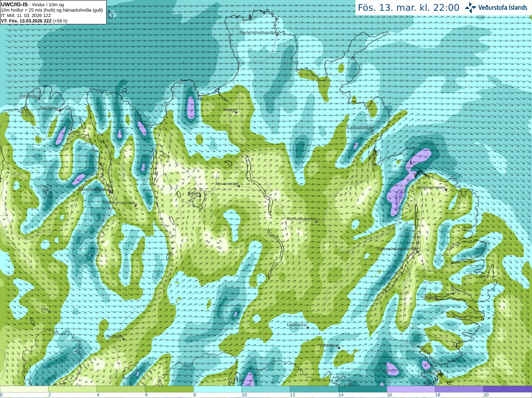Click the legend value 20
The image size is (532, 398).
[x=486, y=395]
